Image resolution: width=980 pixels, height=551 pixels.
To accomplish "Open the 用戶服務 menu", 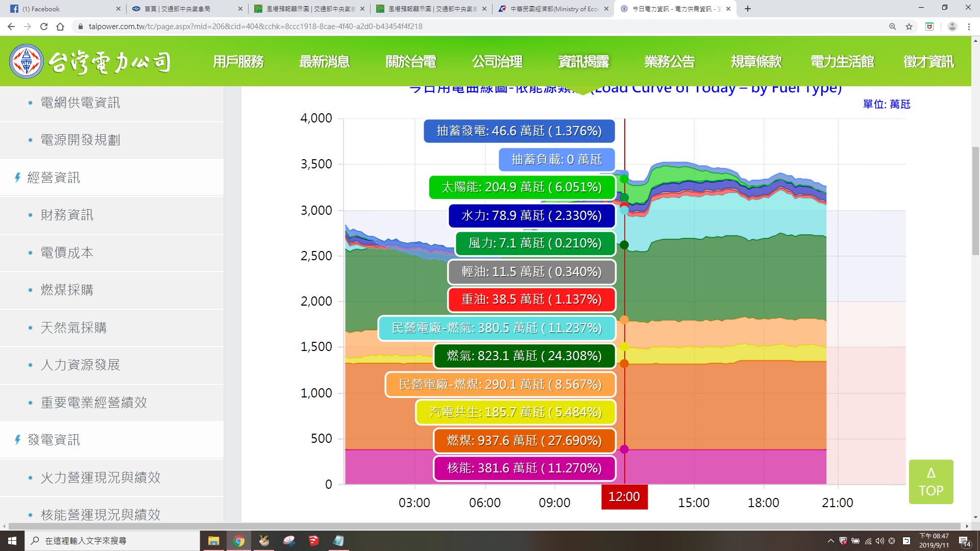I will pos(238,62).
